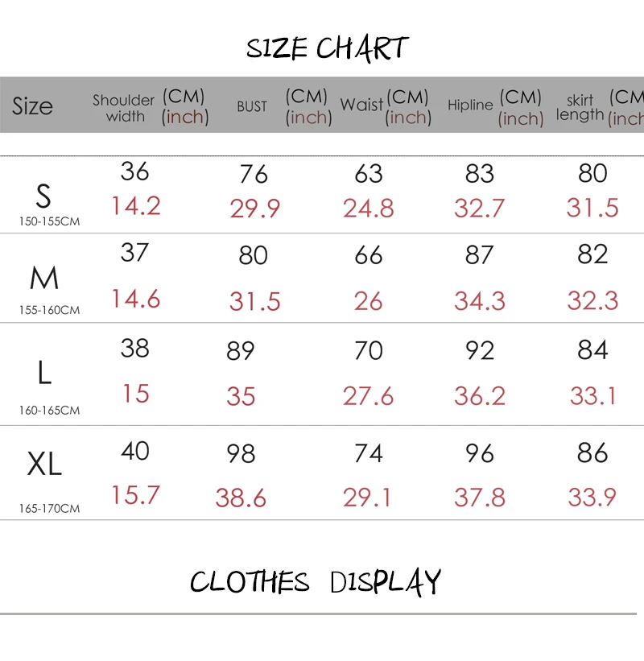644x661 pixels.
Task: Click the CLOTHES DISPLAY heading
Action: tap(316, 582)
